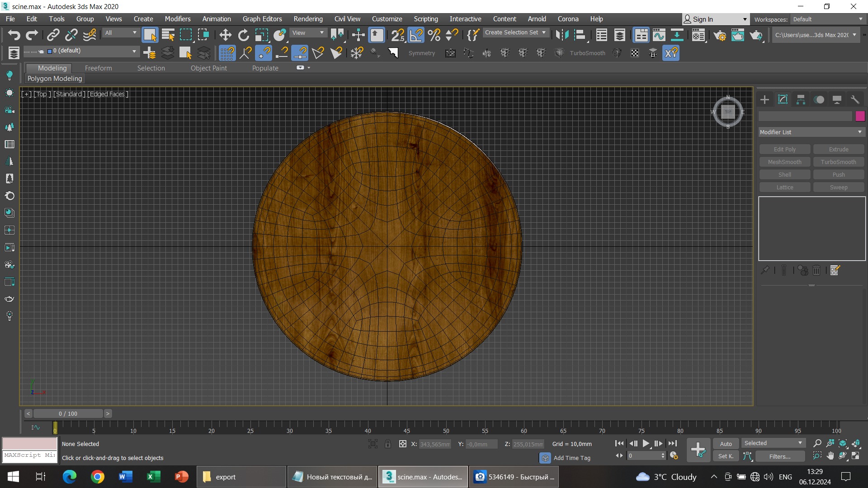
Task: Select the Link tool icon
Action: coord(53,35)
